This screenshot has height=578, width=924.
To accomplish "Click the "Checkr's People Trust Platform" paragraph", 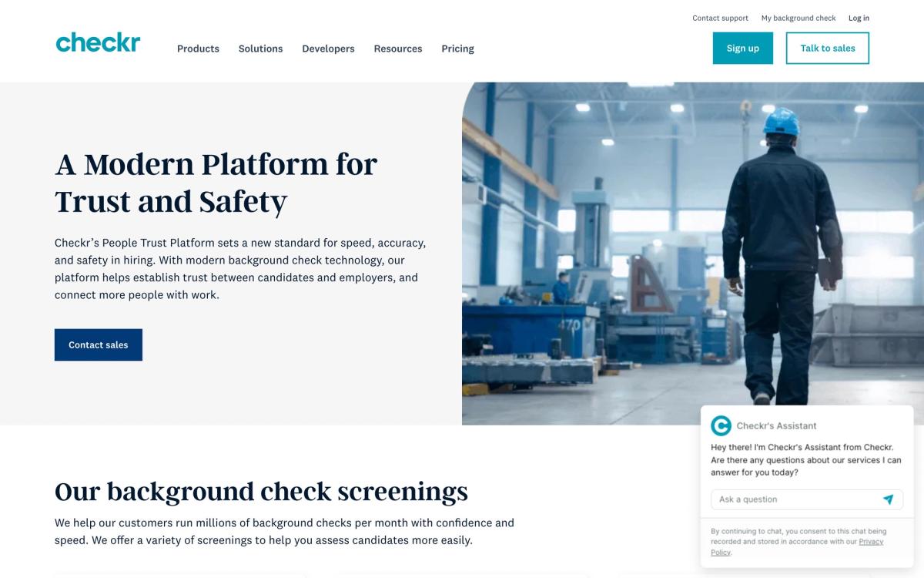I will pyautogui.click(x=240, y=268).
